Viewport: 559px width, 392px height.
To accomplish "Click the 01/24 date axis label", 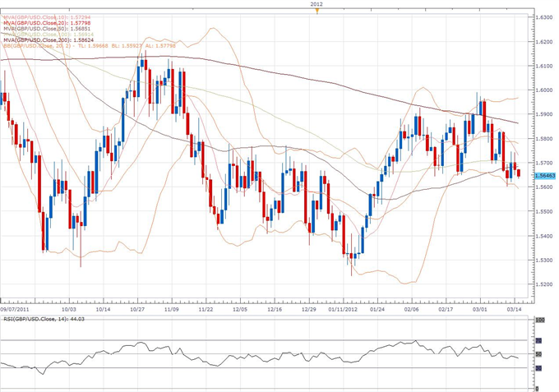I will tap(377, 309).
